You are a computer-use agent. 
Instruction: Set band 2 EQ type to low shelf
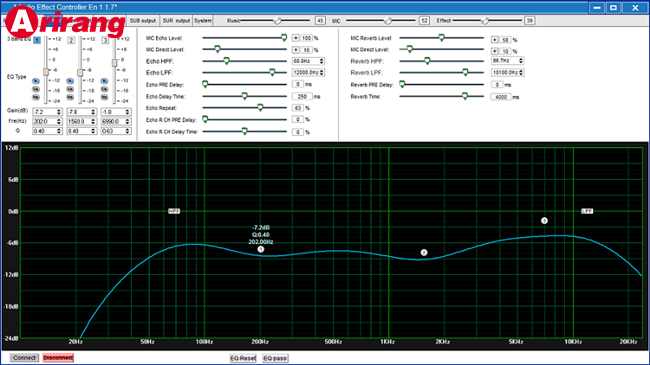pos(70,89)
